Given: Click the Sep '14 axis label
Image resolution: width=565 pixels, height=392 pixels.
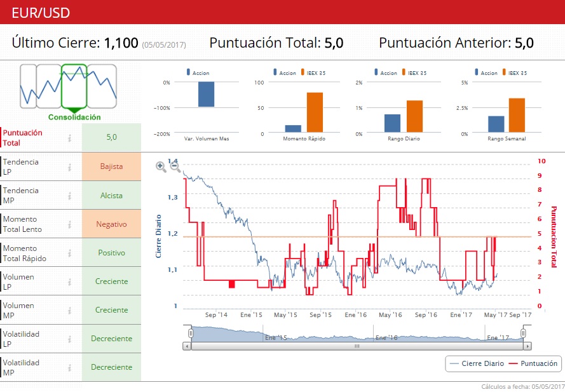Looking at the screenshot, I should 216,315.
